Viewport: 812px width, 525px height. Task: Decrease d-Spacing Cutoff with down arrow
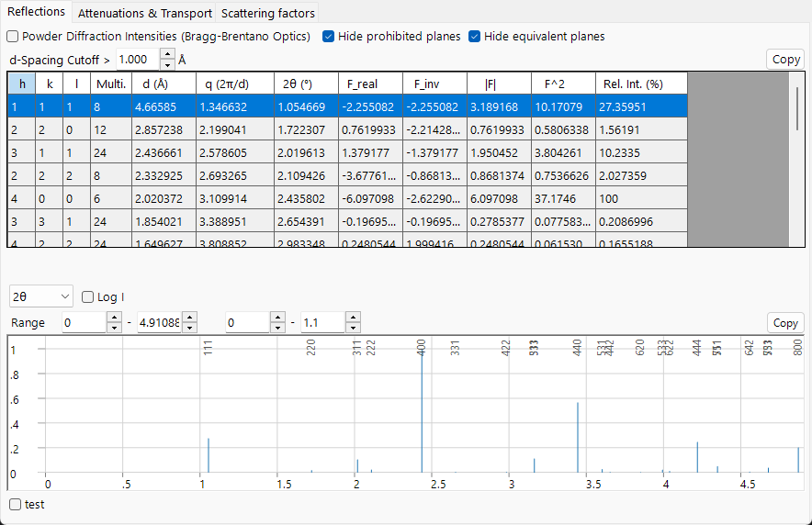(167, 65)
